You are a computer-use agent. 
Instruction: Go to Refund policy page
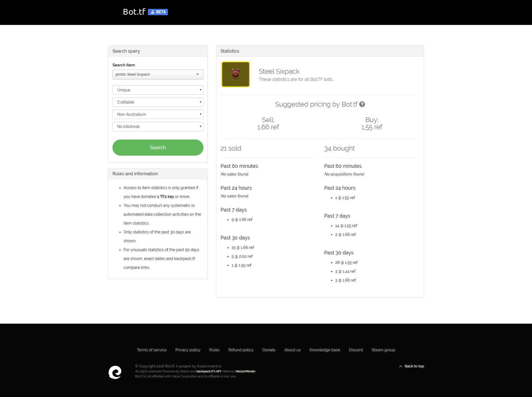[x=241, y=350]
